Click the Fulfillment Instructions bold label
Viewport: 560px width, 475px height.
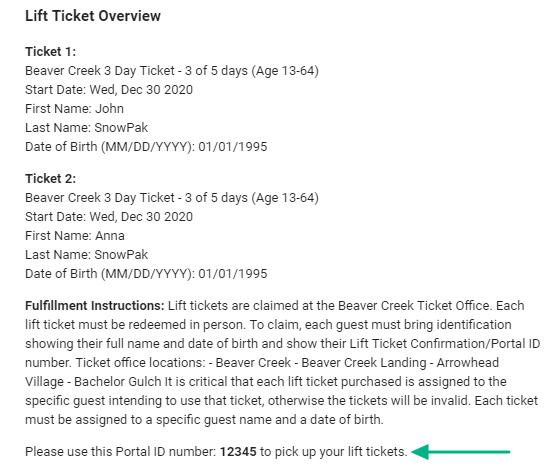click(95, 306)
